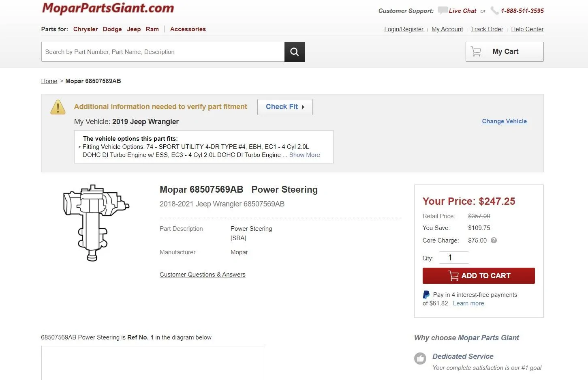The width and height of the screenshot is (588, 380).
Task: Click the 1-888-511-3595 phone number
Action: click(x=522, y=11)
